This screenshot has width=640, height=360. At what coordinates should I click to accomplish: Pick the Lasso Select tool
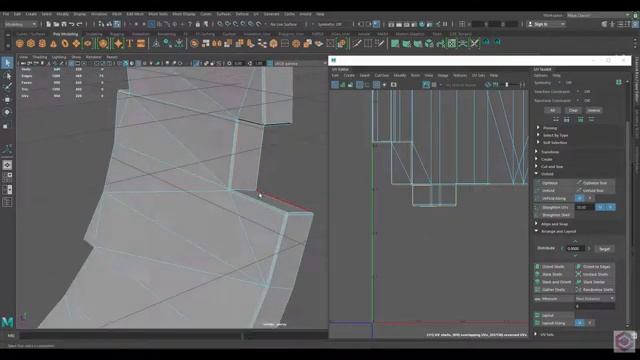7,75
